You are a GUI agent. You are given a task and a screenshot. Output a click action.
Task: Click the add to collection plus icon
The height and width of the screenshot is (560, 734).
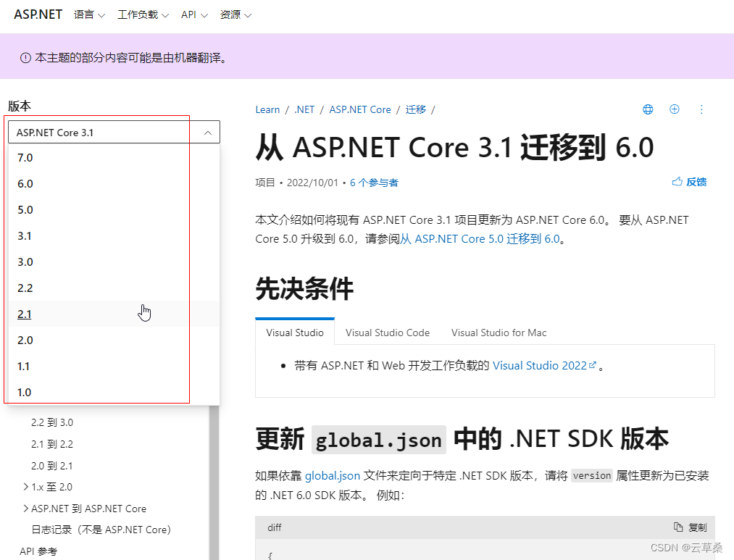(x=675, y=109)
